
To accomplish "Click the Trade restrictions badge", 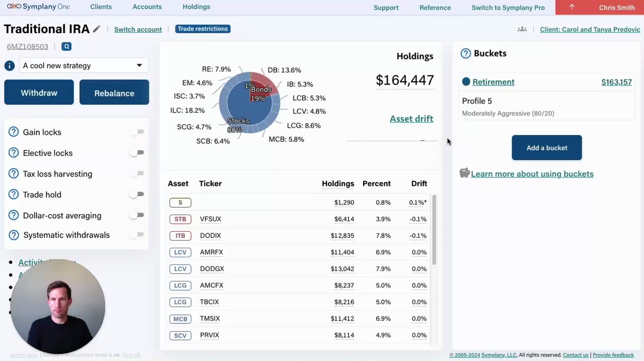I will pyautogui.click(x=203, y=29).
